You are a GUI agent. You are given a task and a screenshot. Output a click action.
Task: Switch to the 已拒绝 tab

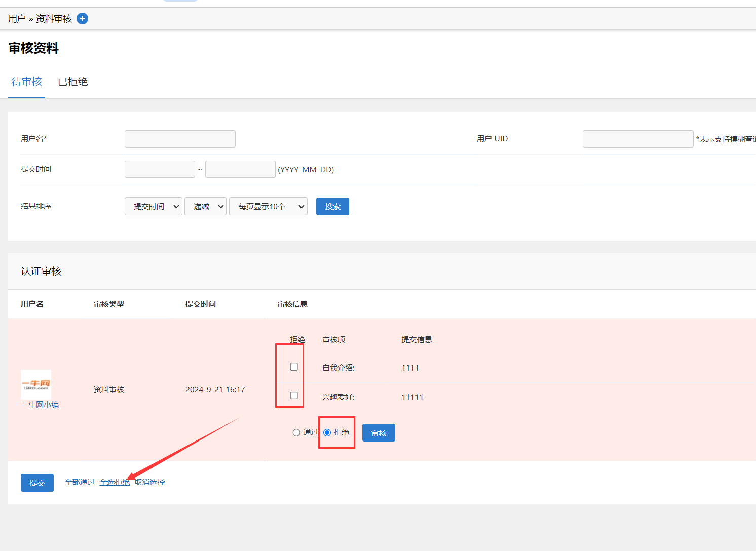point(73,82)
